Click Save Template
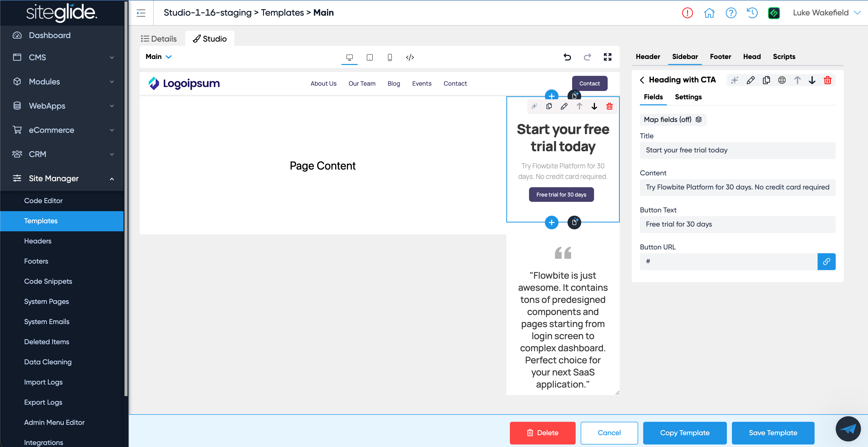Screen dimensions: 868x447 tap(773, 433)
